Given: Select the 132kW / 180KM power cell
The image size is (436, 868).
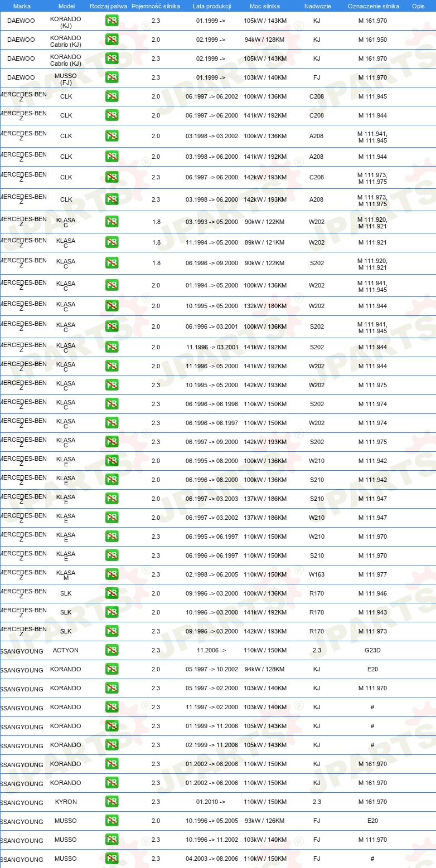Looking at the screenshot, I should (x=265, y=306).
